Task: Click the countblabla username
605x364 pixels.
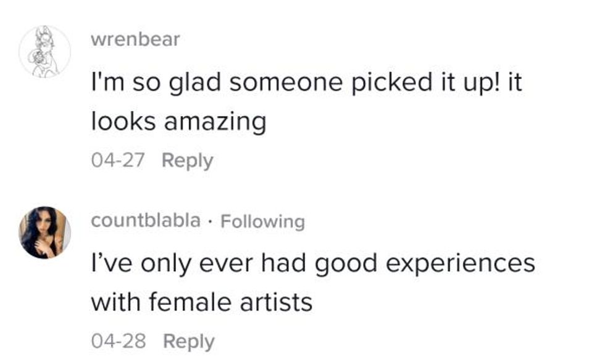Action: pos(146,221)
